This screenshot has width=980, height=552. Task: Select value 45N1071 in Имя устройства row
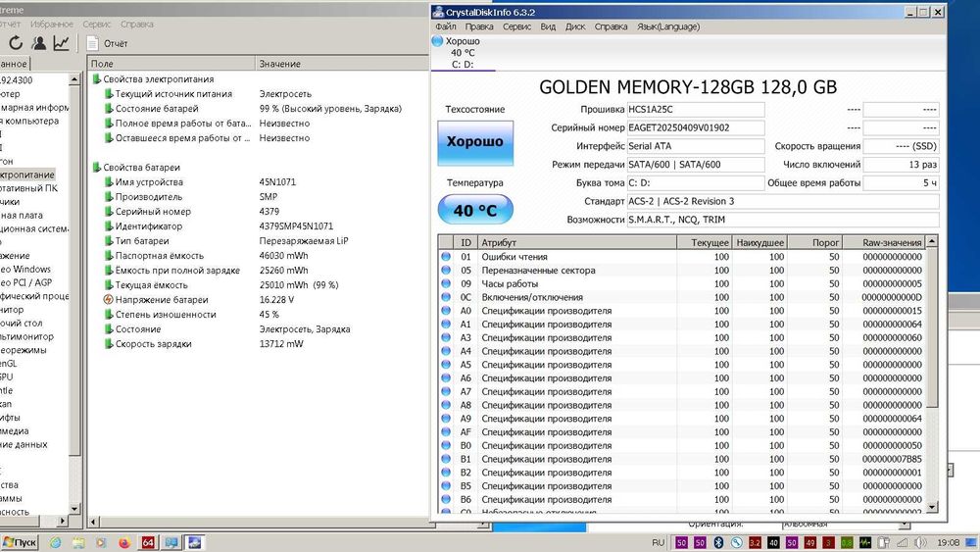[277, 182]
